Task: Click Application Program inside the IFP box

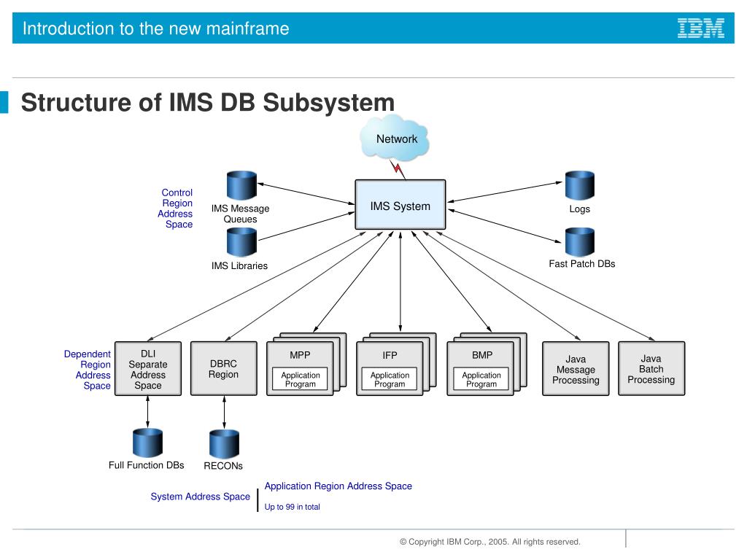Action: point(390,379)
